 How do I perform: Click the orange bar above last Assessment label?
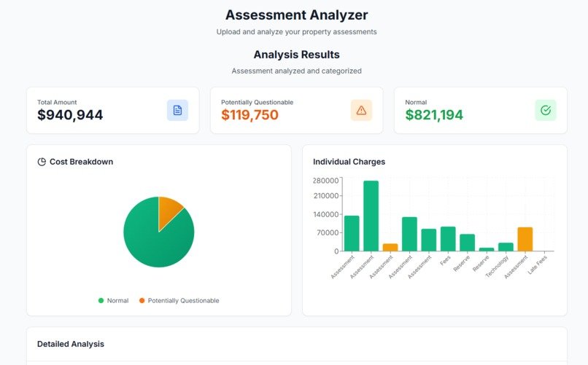tap(525, 239)
